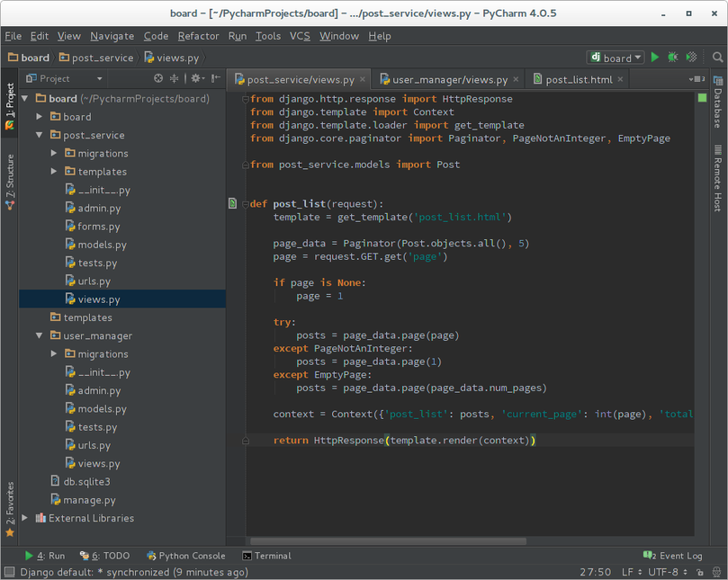The height and width of the screenshot is (580, 728).
Task: Open the Python Console
Action: coord(186,556)
